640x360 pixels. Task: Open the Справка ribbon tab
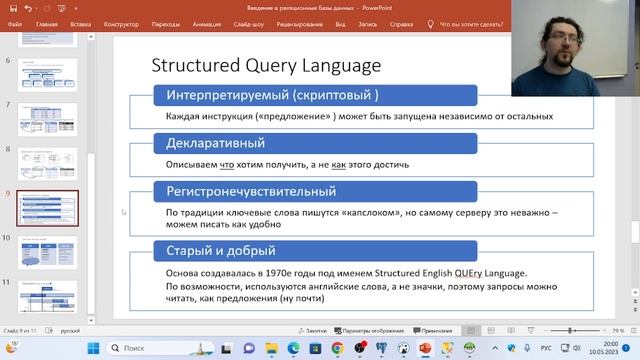tap(401, 24)
